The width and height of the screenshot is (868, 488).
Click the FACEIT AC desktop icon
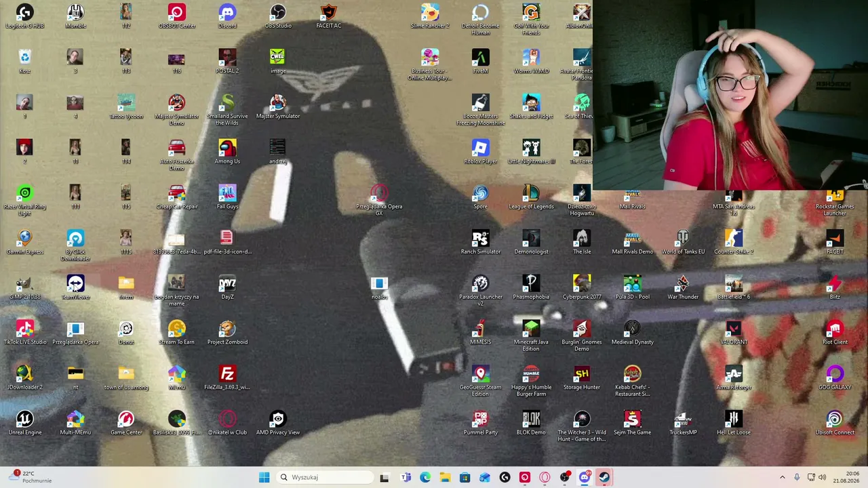tap(328, 16)
